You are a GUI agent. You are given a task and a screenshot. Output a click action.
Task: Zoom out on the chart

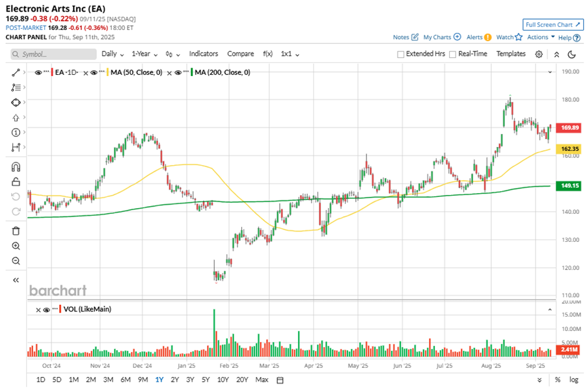pyautogui.click(x=16, y=261)
